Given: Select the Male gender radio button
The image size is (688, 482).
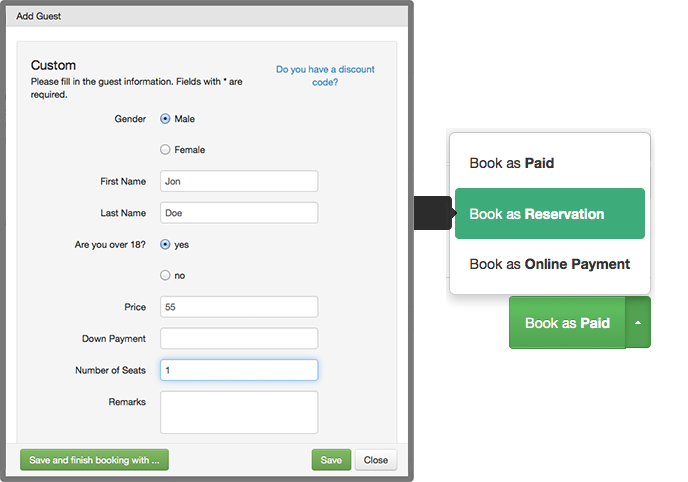Looking at the screenshot, I should click(165, 119).
